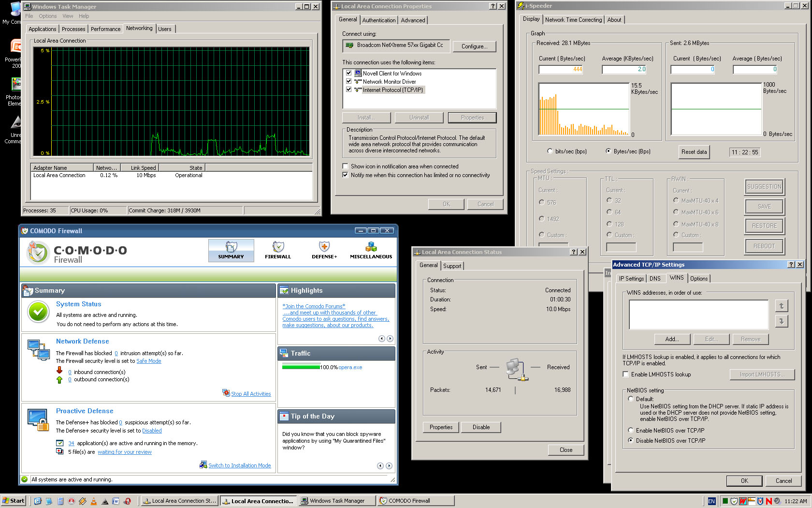Open the DNS tab in Advanced TCP/IP Settings
The width and height of the screenshot is (812, 508).
pos(655,279)
